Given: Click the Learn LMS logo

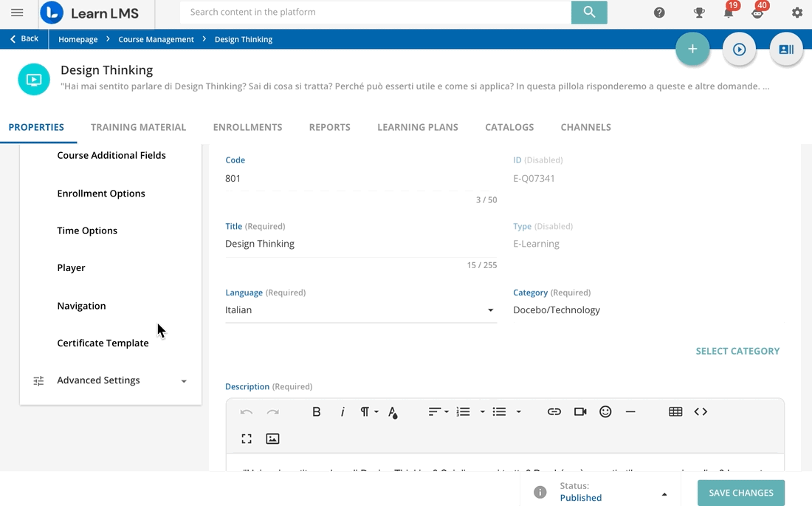Looking at the screenshot, I should (x=89, y=13).
